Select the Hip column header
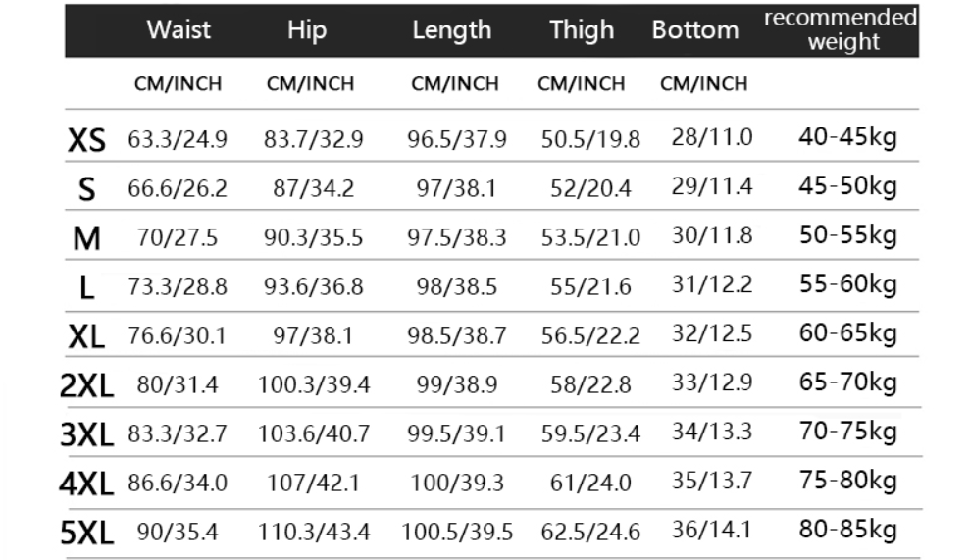This screenshot has width=970, height=560. coord(306,29)
